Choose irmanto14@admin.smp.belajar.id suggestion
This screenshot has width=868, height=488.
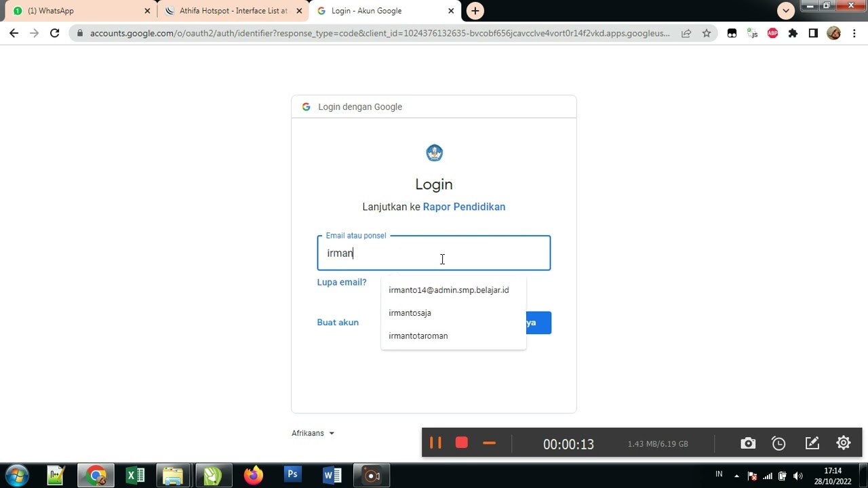coord(453,290)
